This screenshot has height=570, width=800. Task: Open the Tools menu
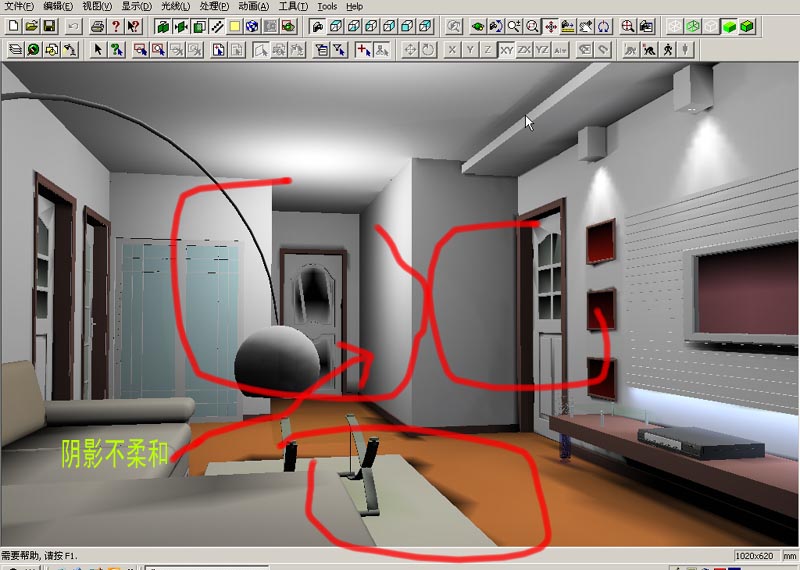click(x=327, y=6)
